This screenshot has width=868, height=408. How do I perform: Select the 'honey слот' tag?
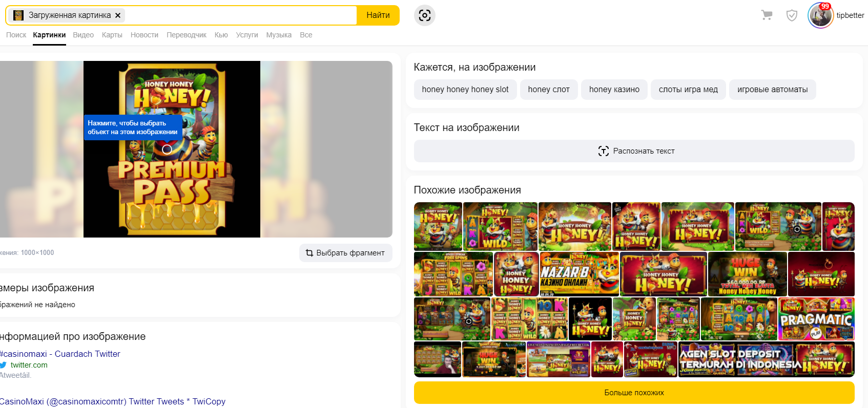[x=549, y=90]
